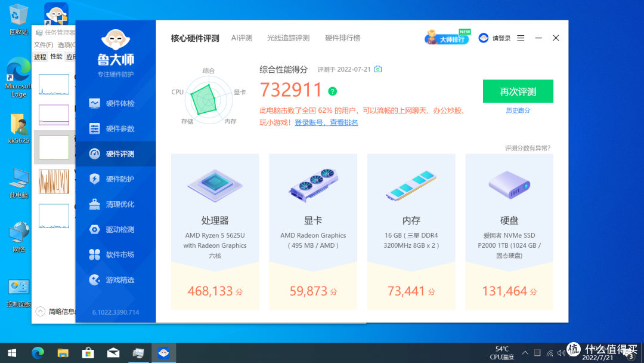Select the purple graph thumbnail in Task Manager

54,115
